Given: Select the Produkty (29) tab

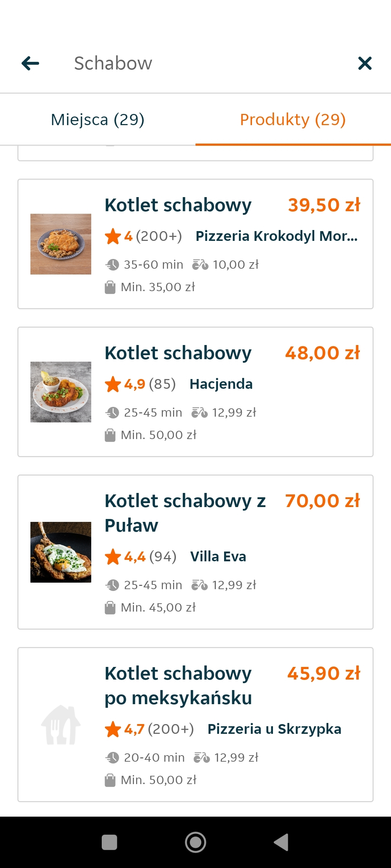Looking at the screenshot, I should 293,120.
